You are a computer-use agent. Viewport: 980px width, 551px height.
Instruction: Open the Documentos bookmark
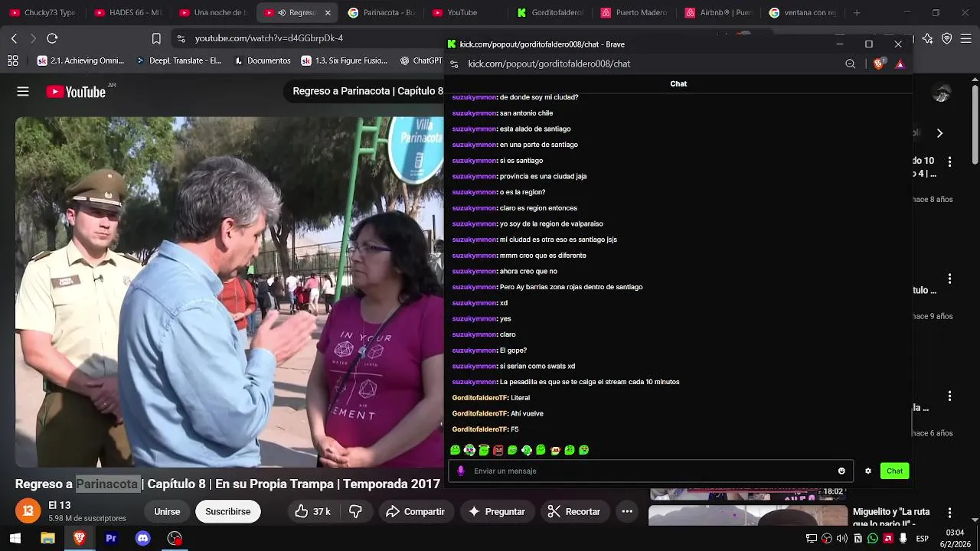[x=262, y=60]
